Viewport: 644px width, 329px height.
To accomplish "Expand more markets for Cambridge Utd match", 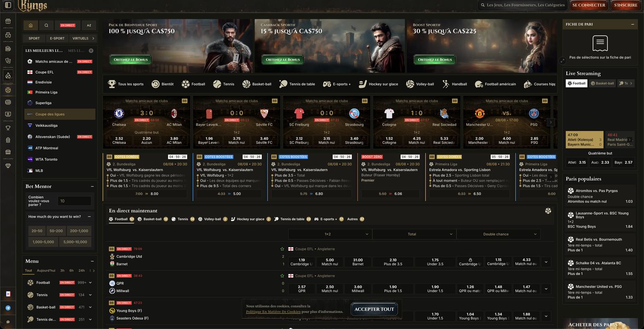I will [x=546, y=262].
